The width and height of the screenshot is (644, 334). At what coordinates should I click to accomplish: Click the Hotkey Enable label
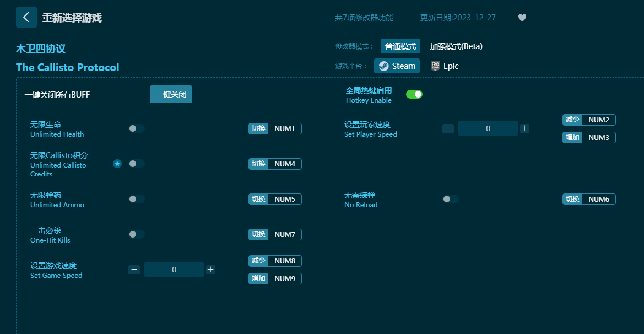pyautogui.click(x=369, y=100)
